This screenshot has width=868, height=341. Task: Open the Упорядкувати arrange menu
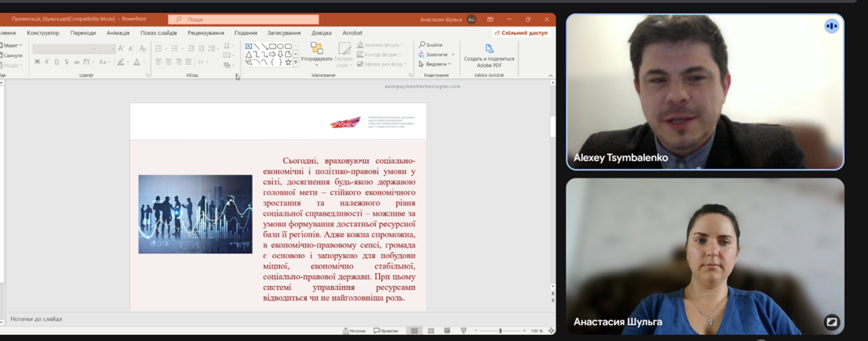[x=316, y=54]
